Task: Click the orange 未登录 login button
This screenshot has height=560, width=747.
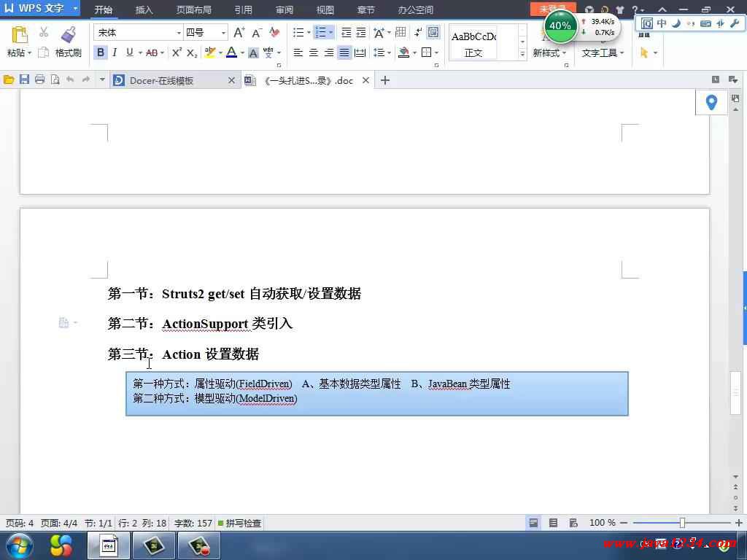Action: tap(553, 9)
